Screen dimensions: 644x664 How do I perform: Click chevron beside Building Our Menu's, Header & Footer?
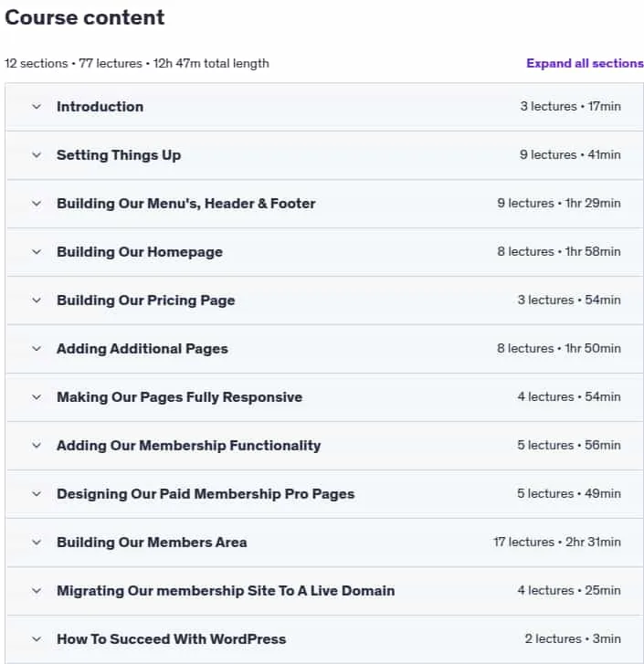37,204
